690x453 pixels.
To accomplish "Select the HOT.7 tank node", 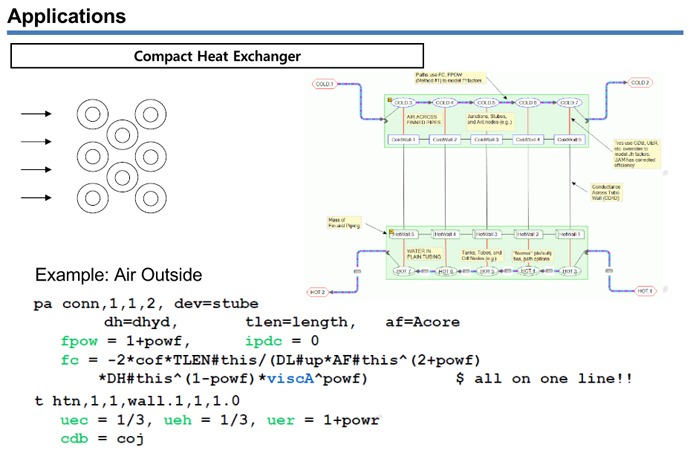I will [403, 272].
